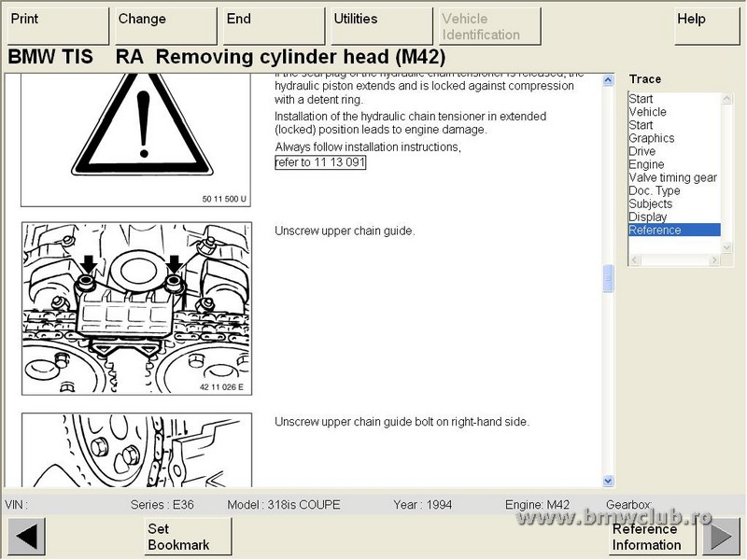Image resolution: width=747 pixels, height=560 pixels.
Task: Click the gray forward arrow button
Action: [x=720, y=538]
